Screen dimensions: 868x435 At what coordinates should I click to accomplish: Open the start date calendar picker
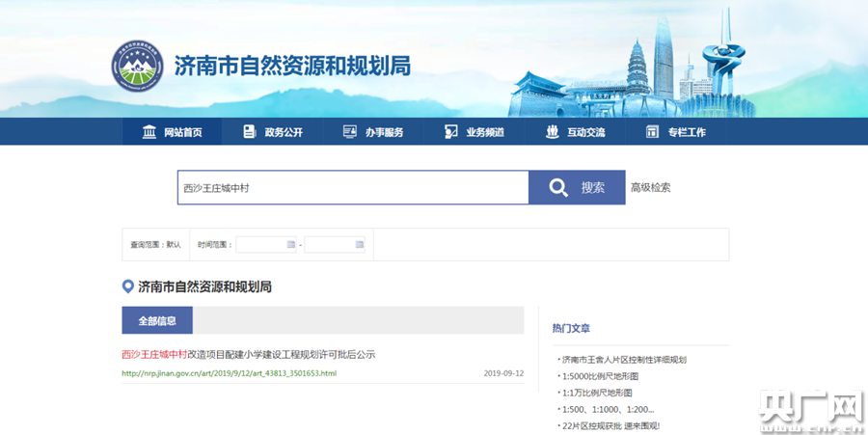coord(291,245)
